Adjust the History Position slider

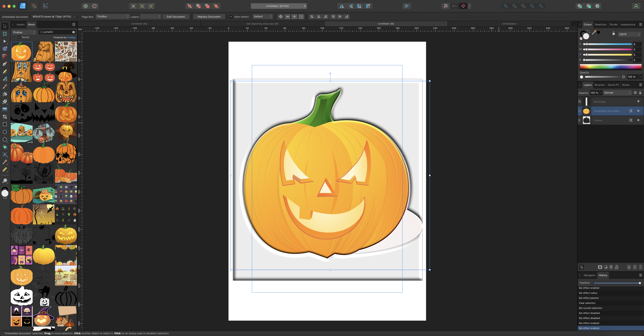click(x=617, y=283)
